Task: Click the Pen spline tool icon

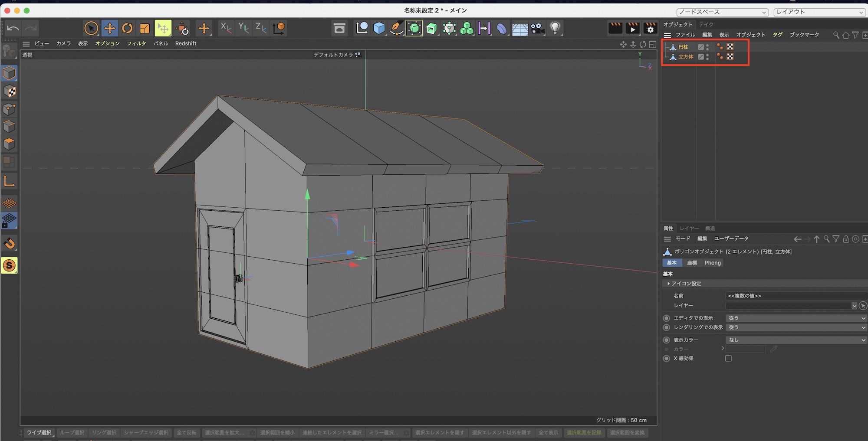Action: pos(396,29)
